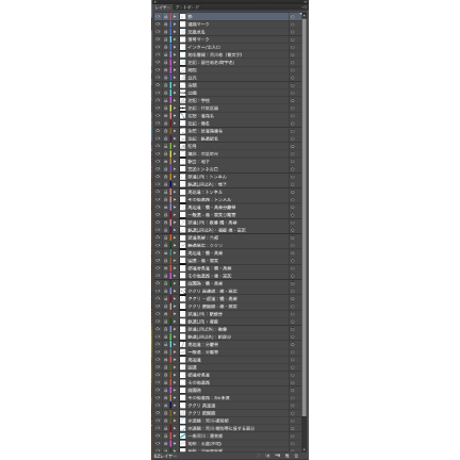The width and height of the screenshot is (460, 460).
Task: Expand the 高速道：トンネル layer
Action: (175, 192)
